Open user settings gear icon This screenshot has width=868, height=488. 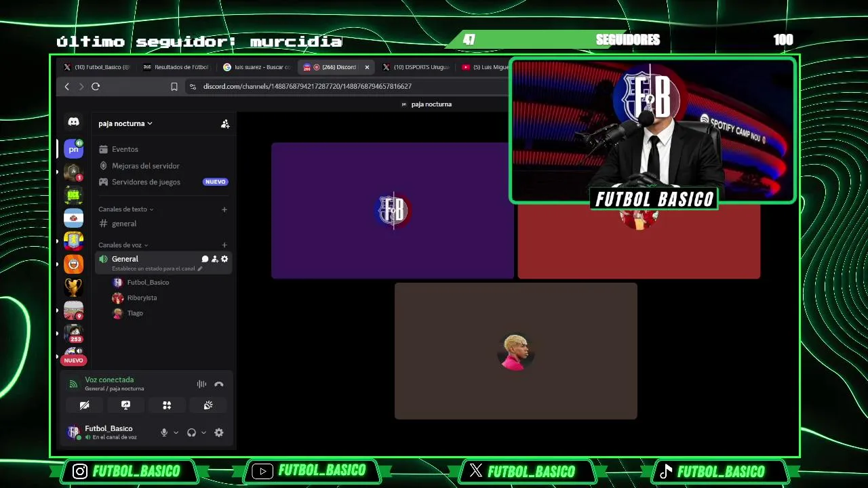[x=218, y=432]
